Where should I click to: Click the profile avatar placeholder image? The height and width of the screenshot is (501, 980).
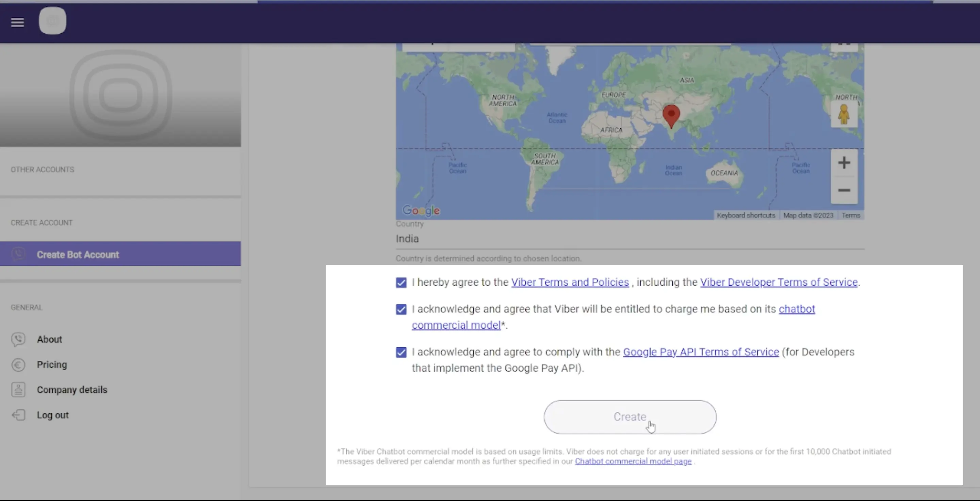120,95
